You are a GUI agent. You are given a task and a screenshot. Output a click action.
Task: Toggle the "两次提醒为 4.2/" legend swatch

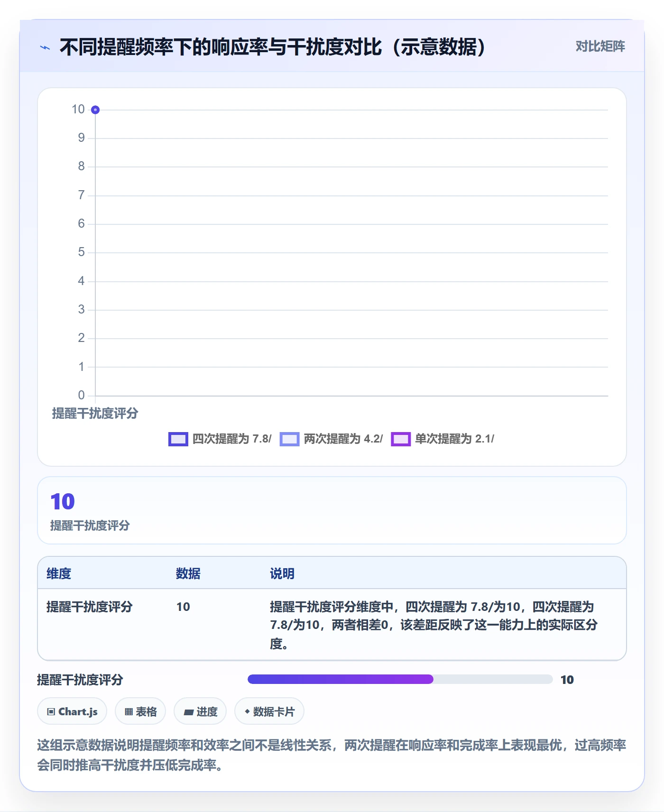[x=290, y=439]
